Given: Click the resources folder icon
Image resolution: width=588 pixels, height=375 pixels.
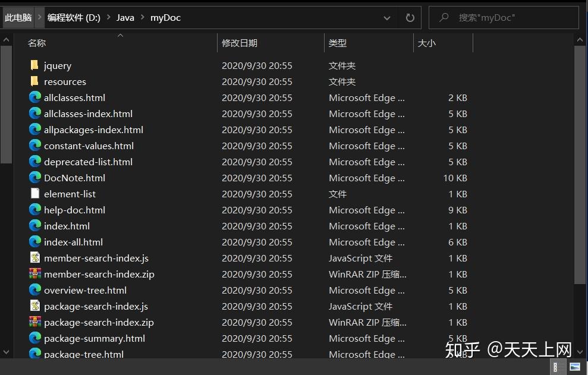Looking at the screenshot, I should tap(34, 81).
